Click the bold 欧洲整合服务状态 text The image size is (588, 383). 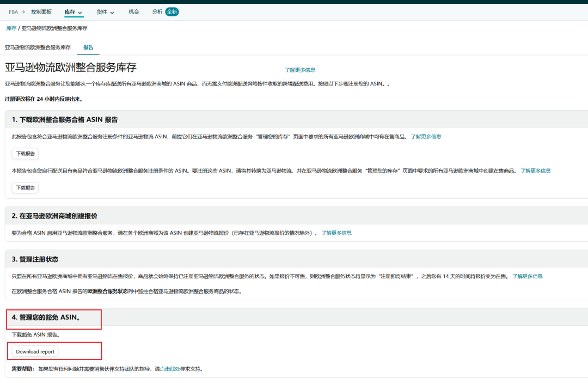coord(107,291)
